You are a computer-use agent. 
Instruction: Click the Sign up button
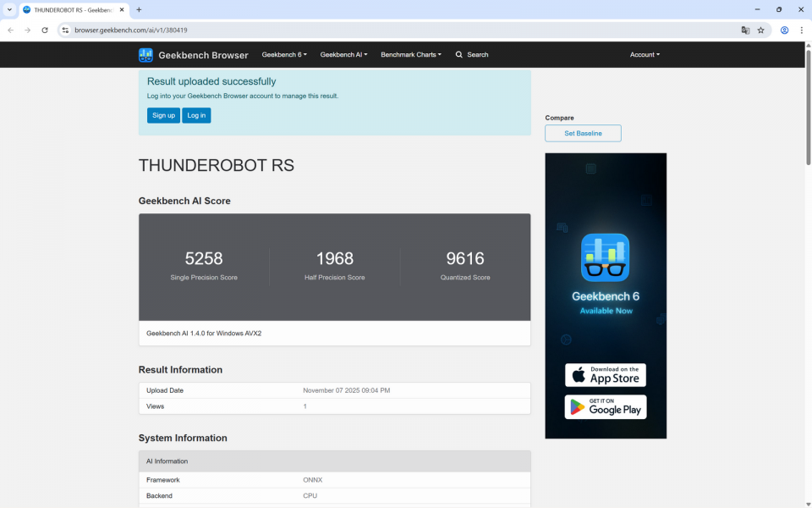163,115
